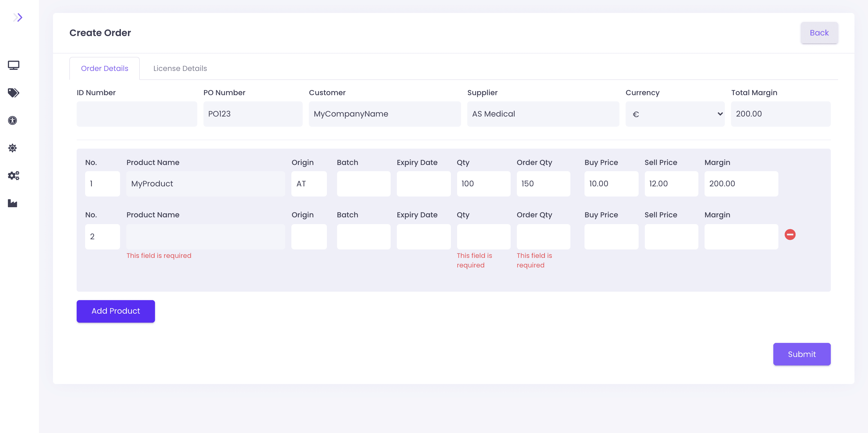Screen dimensions: 868x433
Task: Click the price tags sidebar icon
Action: tap(14, 93)
